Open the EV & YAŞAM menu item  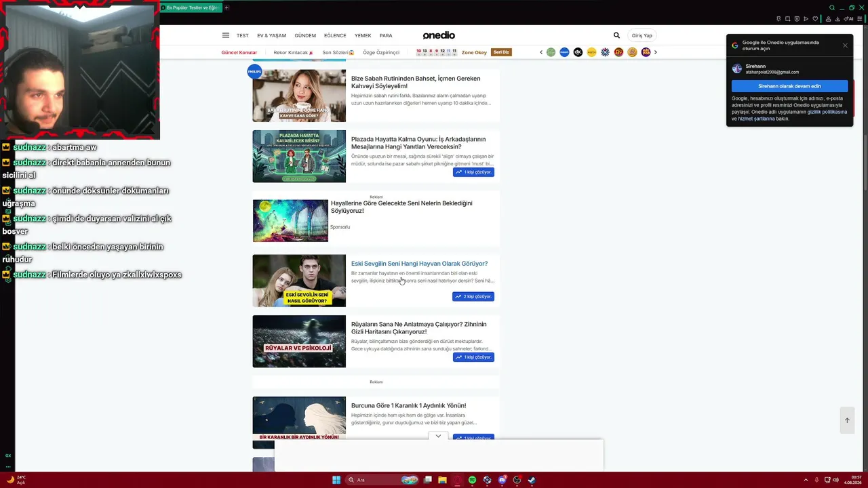coord(271,35)
